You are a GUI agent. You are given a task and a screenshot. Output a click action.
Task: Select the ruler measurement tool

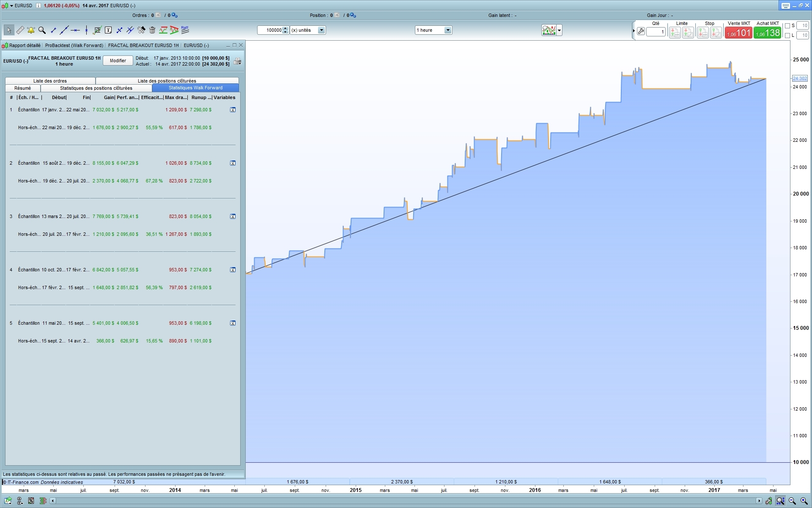click(20, 30)
